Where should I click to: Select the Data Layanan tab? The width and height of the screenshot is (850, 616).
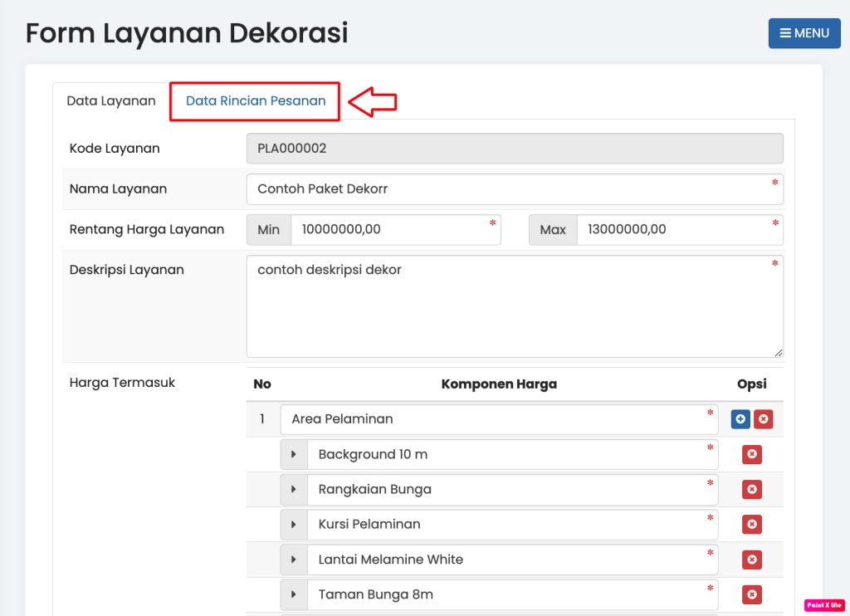coord(111,101)
